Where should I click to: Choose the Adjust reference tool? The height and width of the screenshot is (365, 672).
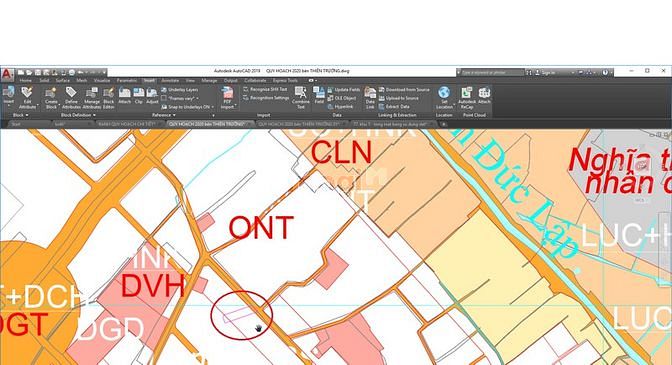coord(152,93)
